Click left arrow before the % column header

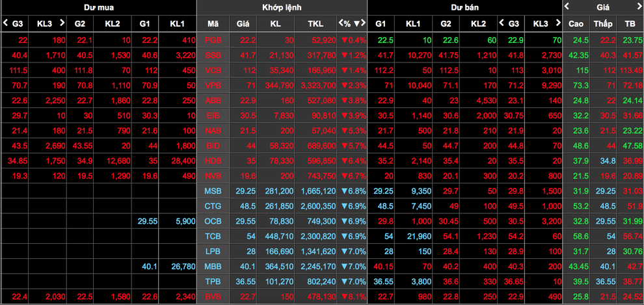341,23
